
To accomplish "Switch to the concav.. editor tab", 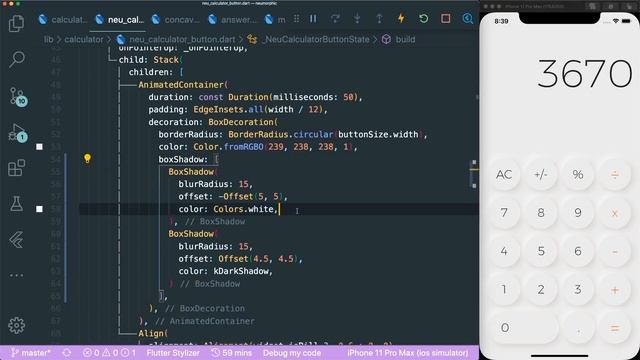I will (176, 20).
